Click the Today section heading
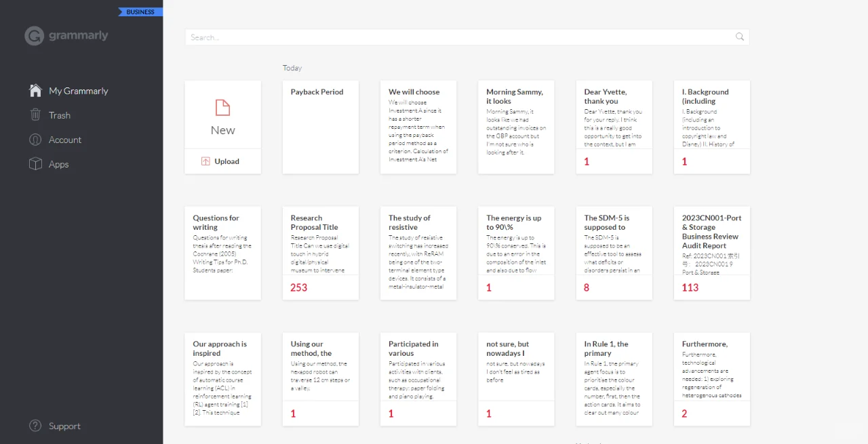 coord(292,68)
